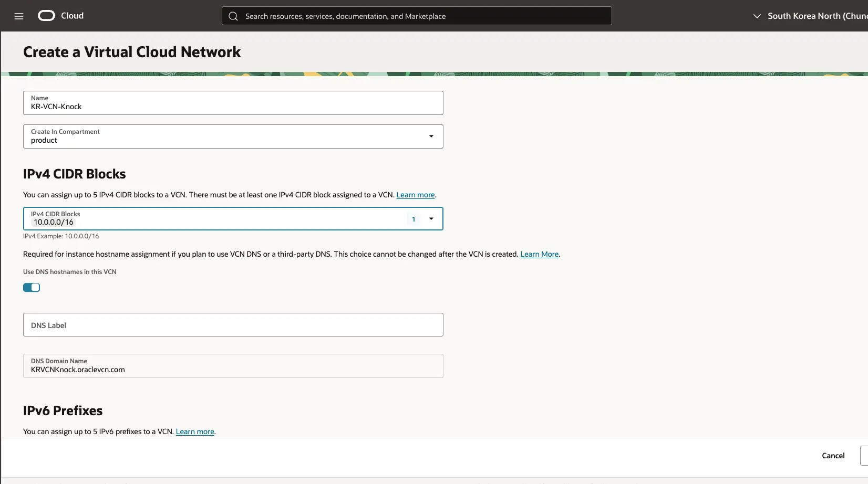Open Learn more about IPv4 CIDR blocks

pyautogui.click(x=415, y=194)
